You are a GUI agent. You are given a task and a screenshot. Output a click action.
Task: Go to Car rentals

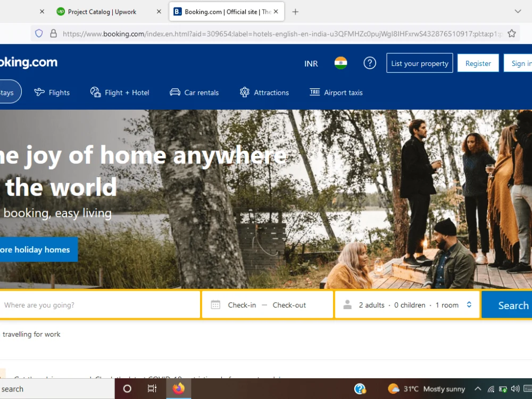point(194,93)
